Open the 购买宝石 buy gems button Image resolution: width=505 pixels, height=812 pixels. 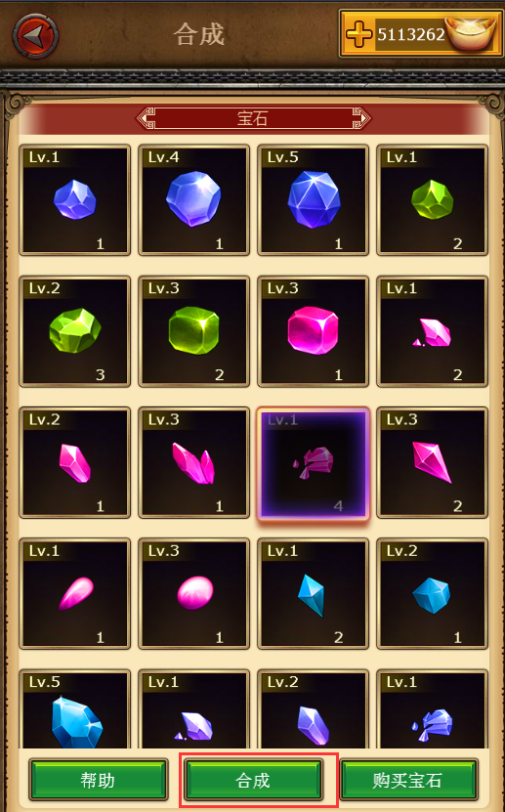coord(407,780)
